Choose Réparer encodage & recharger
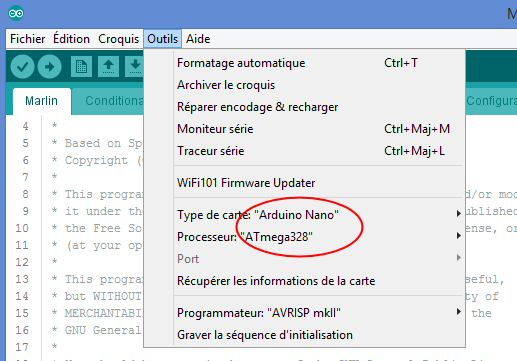This screenshot has height=361, width=517. tap(319, 107)
